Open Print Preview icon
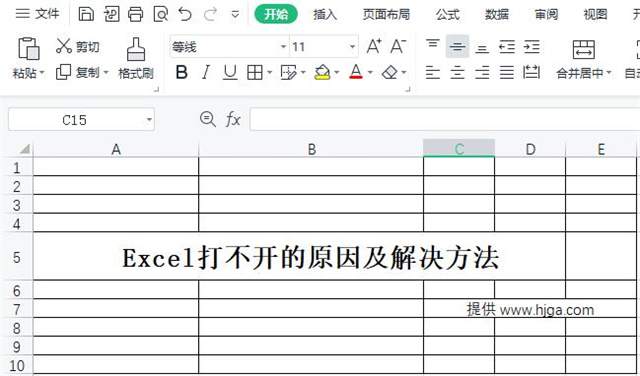 pos(160,14)
